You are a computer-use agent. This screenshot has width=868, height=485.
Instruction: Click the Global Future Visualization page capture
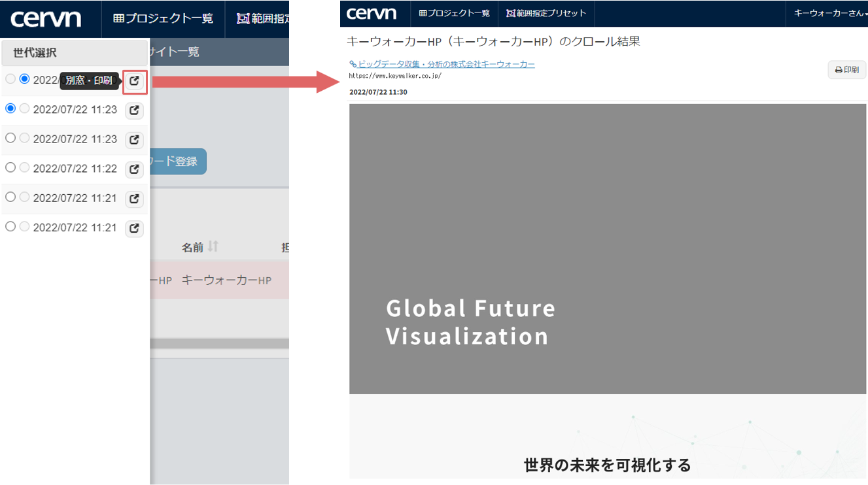[608, 249]
